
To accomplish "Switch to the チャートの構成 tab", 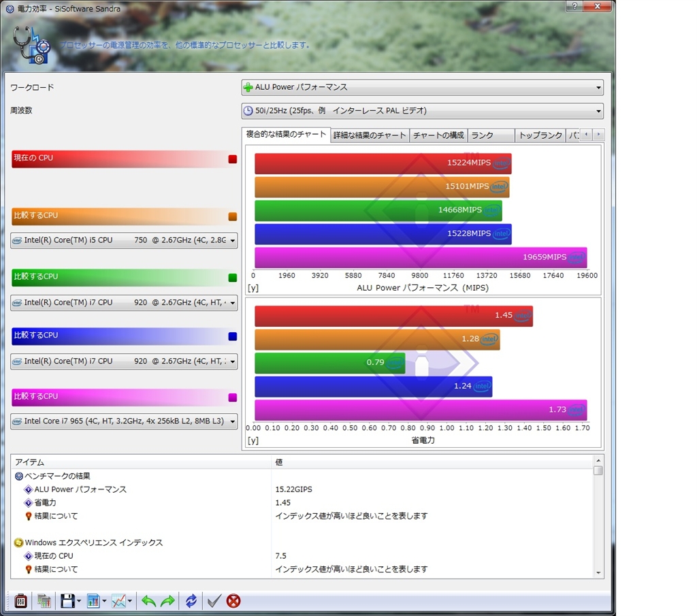I will tap(438, 135).
